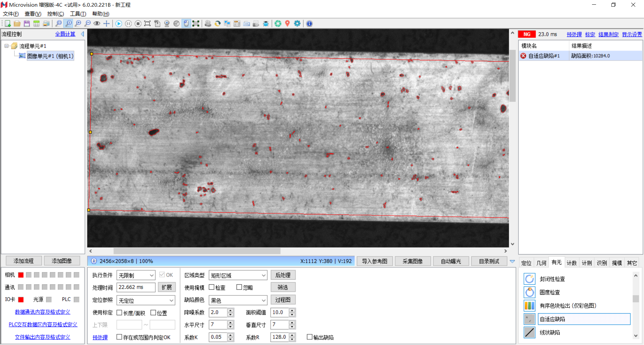Toggle the mouse pointer toolbar icon
This screenshot has height=345, width=644.
point(186,23)
